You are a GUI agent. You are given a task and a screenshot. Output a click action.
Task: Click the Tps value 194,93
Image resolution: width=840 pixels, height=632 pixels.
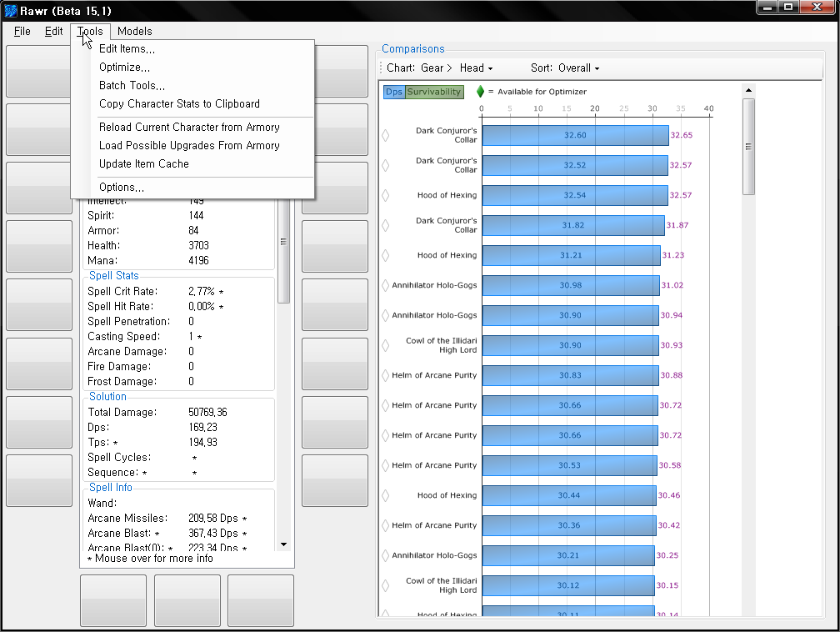(x=202, y=442)
